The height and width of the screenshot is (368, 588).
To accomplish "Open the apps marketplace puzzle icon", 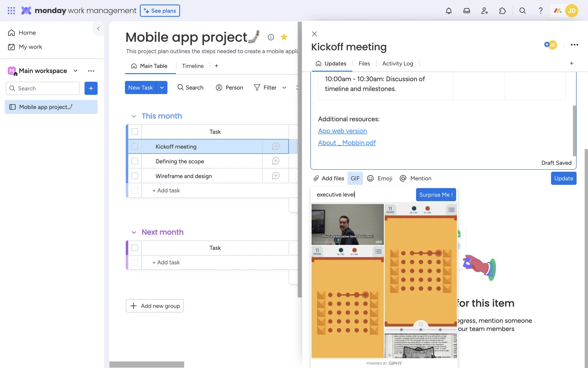I will pyautogui.click(x=503, y=11).
